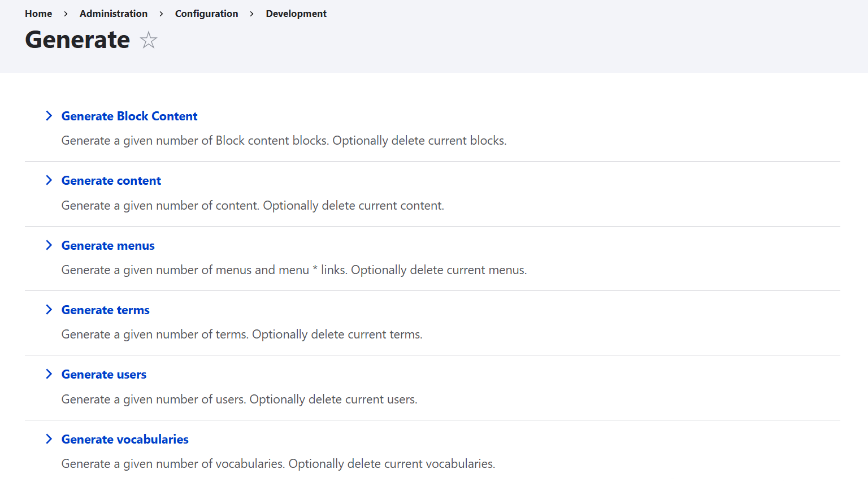Expand the Generate terms entry
868x482 pixels.
tap(105, 310)
